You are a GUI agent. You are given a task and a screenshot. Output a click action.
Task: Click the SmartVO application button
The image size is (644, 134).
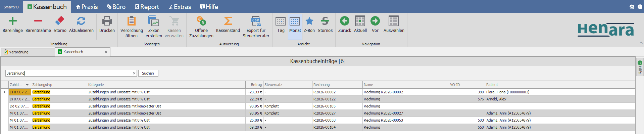[11, 7]
